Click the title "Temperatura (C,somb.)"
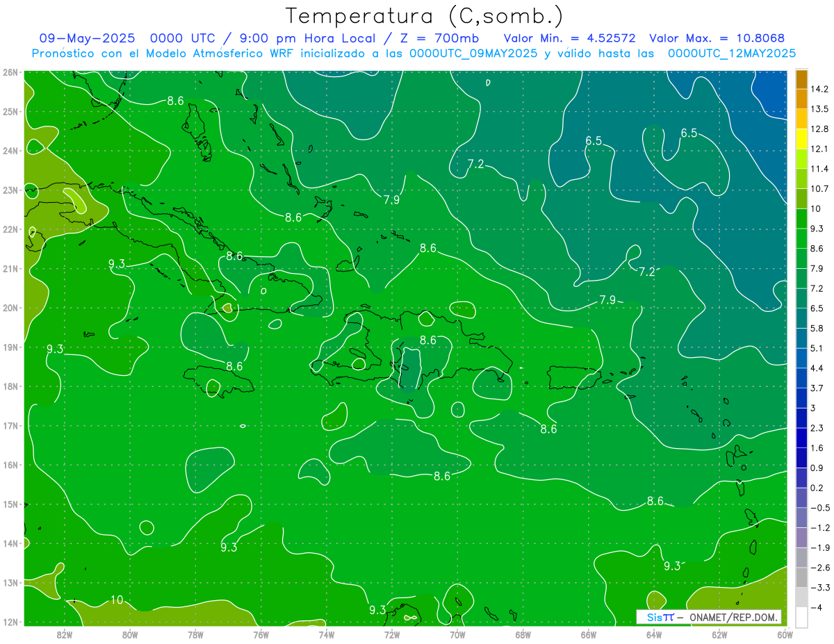 click(x=424, y=15)
